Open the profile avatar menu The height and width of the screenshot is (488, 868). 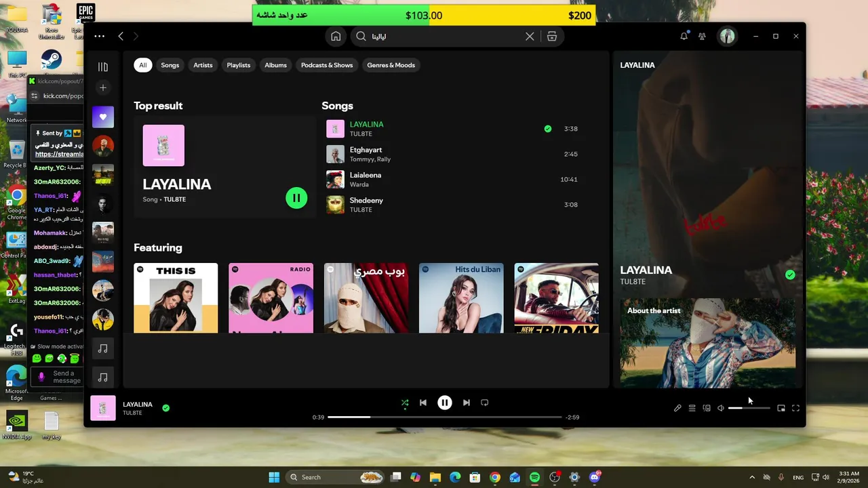pyautogui.click(x=727, y=37)
